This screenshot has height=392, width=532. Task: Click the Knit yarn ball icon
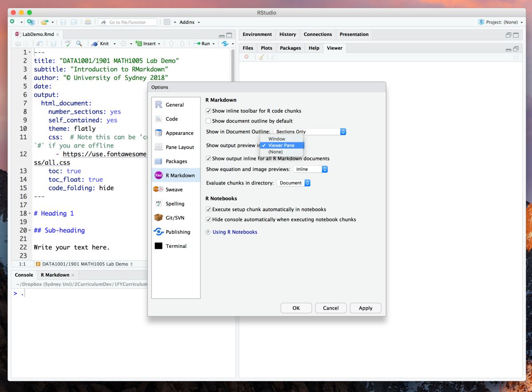tap(95, 43)
